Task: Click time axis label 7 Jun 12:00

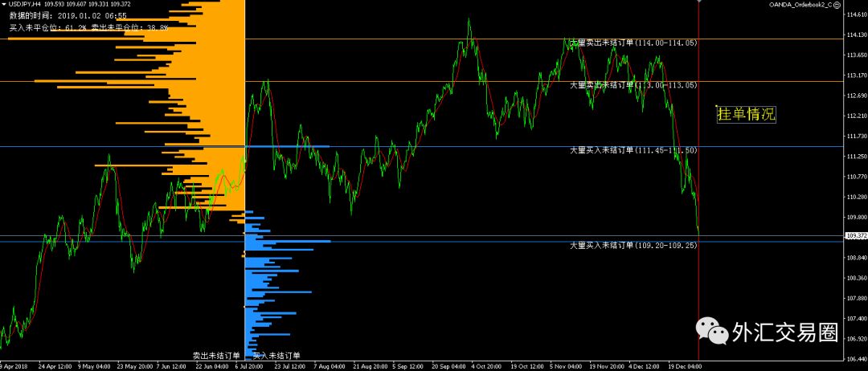Action: (x=172, y=366)
